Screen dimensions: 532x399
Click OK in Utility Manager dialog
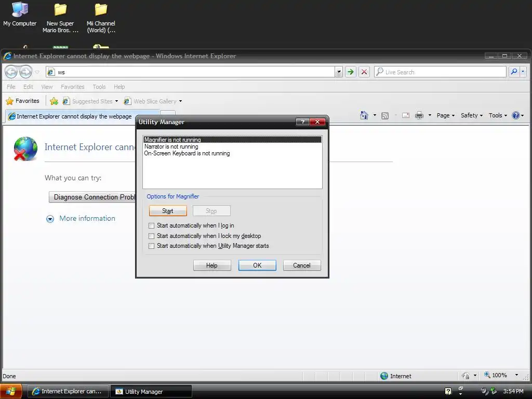257,265
